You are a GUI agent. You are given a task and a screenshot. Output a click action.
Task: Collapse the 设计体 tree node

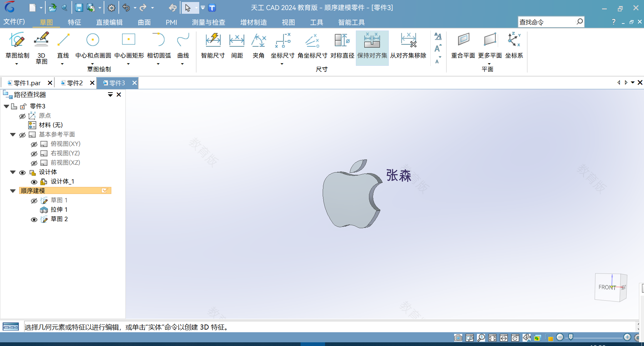point(13,172)
